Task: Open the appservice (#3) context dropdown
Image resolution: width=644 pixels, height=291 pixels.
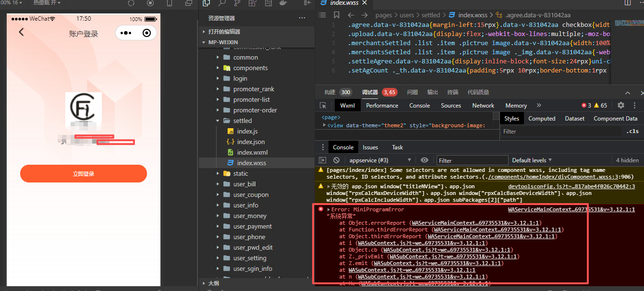Action: click(x=379, y=160)
